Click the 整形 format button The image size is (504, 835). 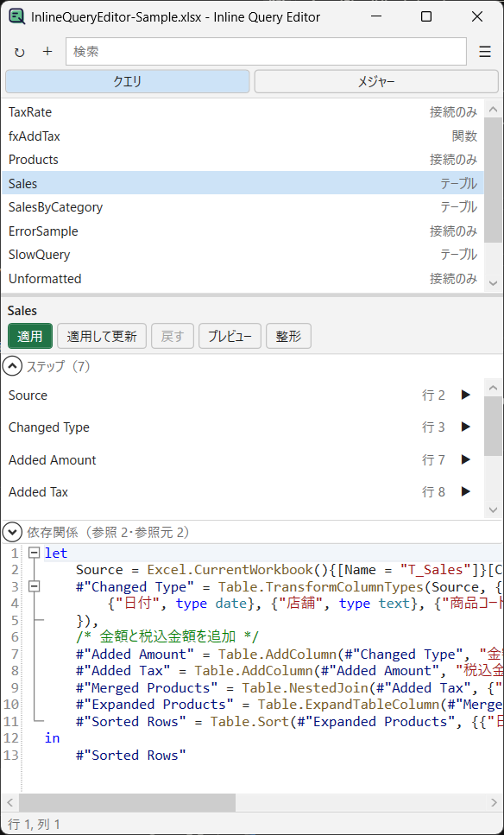pyautogui.click(x=288, y=336)
